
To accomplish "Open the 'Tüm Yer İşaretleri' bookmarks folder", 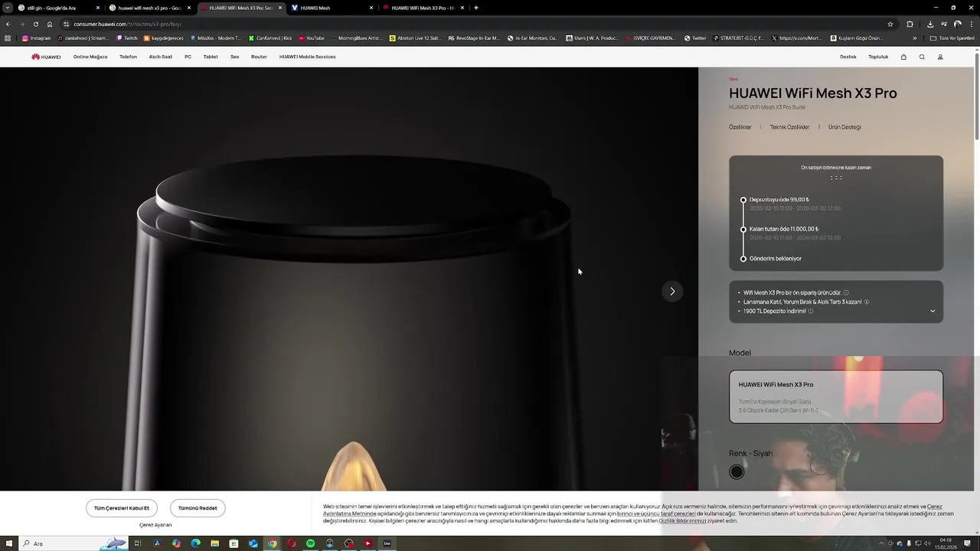I will click(952, 37).
